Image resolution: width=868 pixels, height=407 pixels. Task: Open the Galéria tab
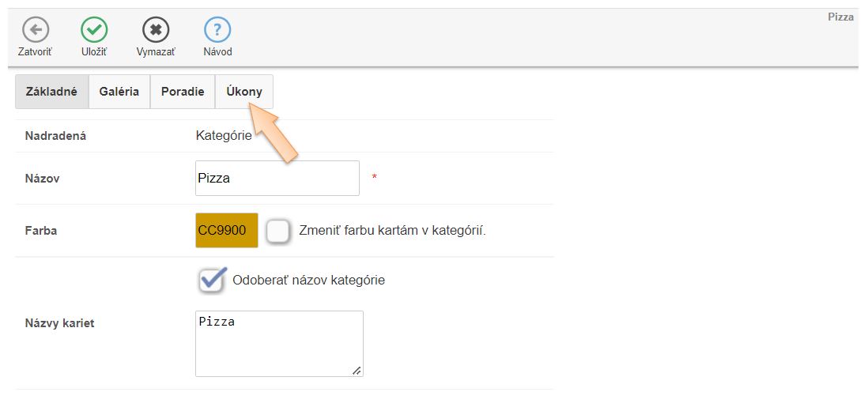[119, 92]
